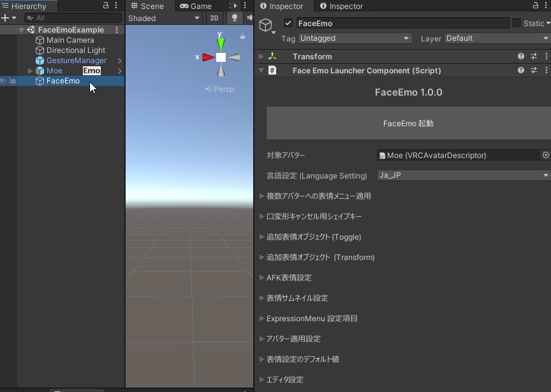This screenshot has width=551, height=392.
Task: Enable the Static checkbox
Action: [x=517, y=24]
